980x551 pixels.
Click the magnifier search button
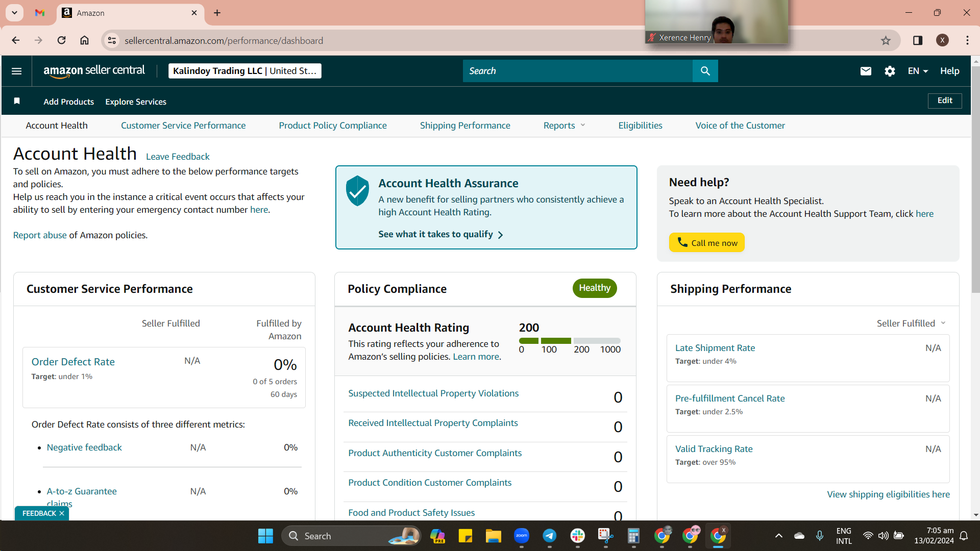tap(705, 71)
